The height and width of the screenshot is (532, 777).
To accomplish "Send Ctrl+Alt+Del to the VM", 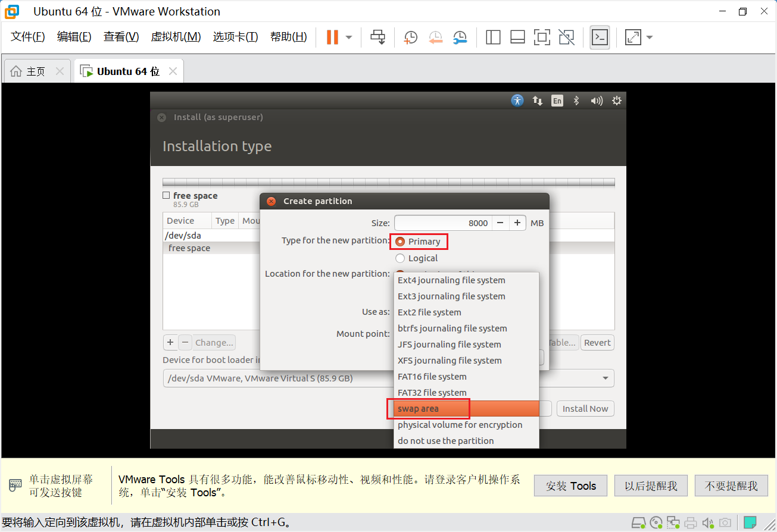I will pos(378,37).
